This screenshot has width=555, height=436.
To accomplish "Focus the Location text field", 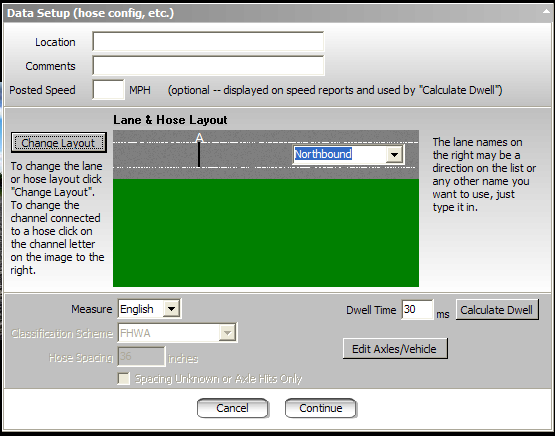I will (208, 42).
